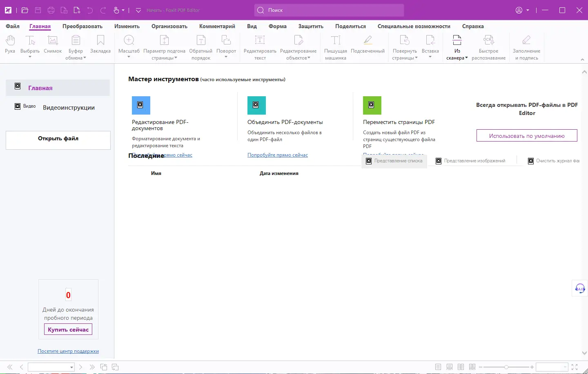The width and height of the screenshot is (588, 374).
Task: Click the Дата изменения column header
Action: pos(279,173)
